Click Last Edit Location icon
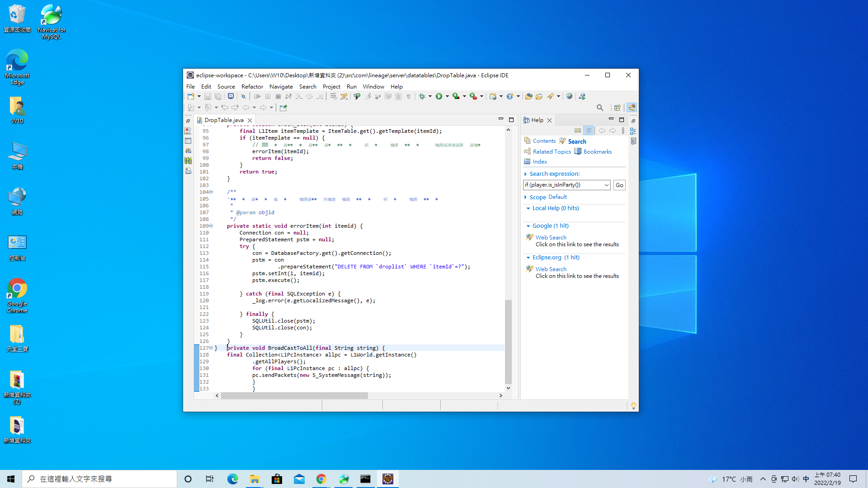 point(225,108)
